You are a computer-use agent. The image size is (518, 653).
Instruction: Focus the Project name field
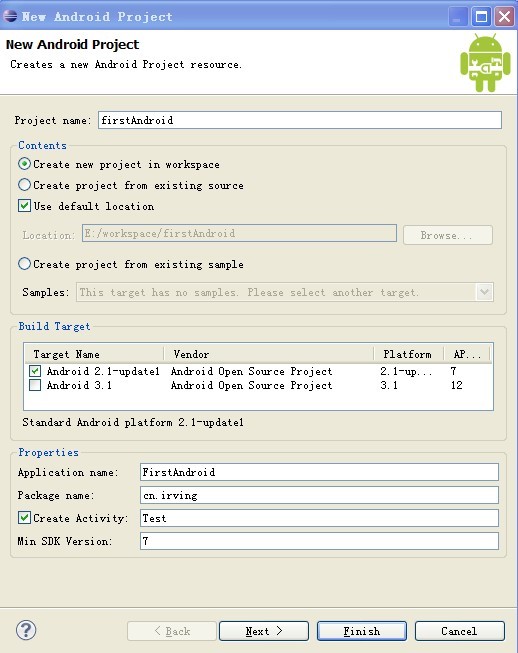300,120
